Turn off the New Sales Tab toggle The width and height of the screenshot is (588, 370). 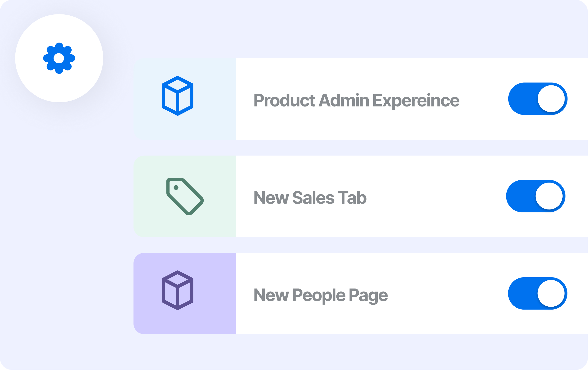(x=535, y=196)
